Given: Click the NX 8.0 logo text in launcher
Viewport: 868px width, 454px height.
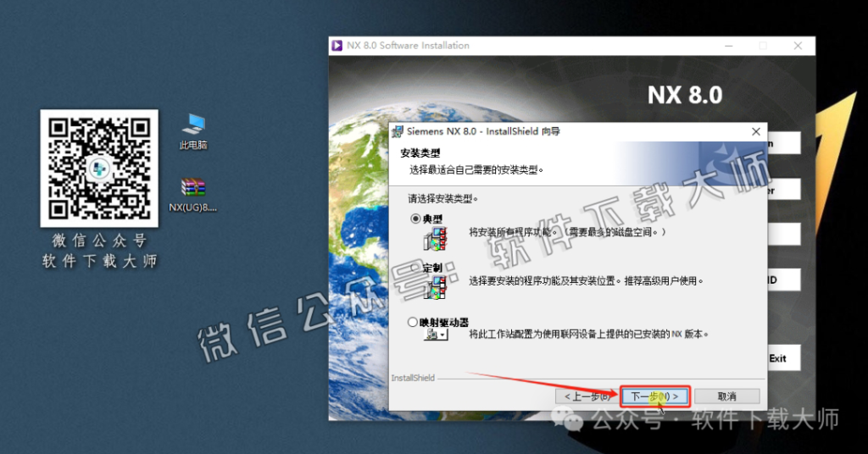Looking at the screenshot, I should 685,95.
